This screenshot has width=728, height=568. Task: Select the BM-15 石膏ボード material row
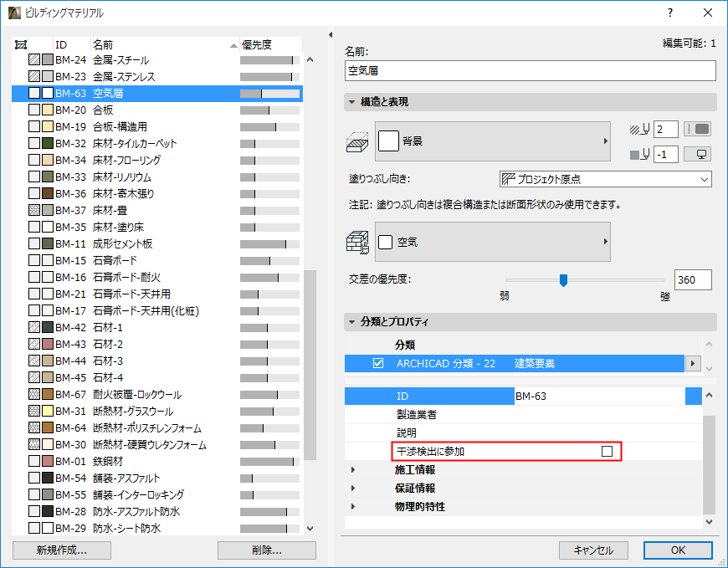[x=126, y=260]
